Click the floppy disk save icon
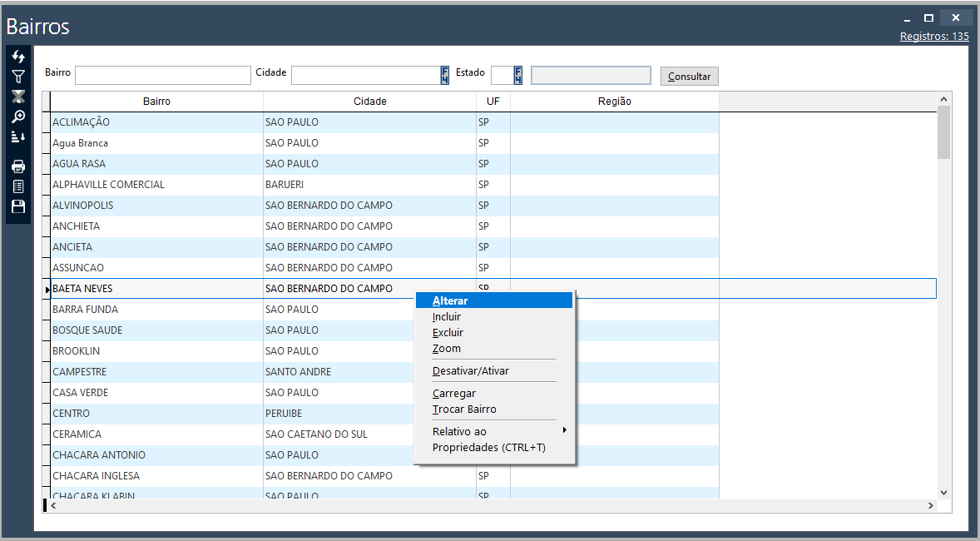Viewport: 980px width, 541px height. 18,206
